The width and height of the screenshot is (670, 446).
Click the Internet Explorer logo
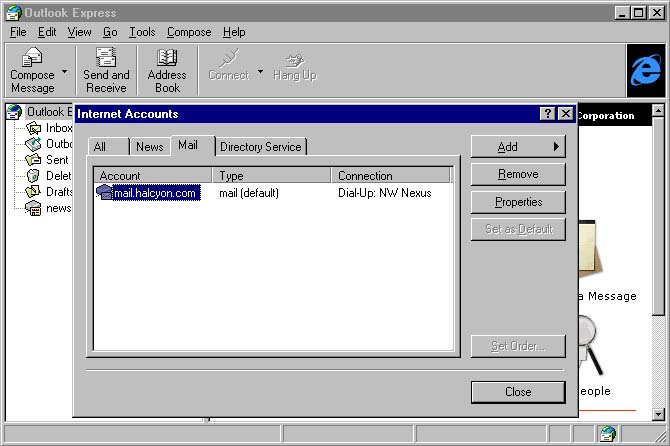(645, 69)
